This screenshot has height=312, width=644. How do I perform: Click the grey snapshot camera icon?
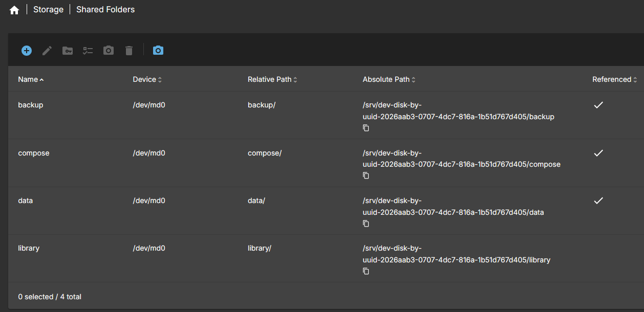(x=109, y=51)
